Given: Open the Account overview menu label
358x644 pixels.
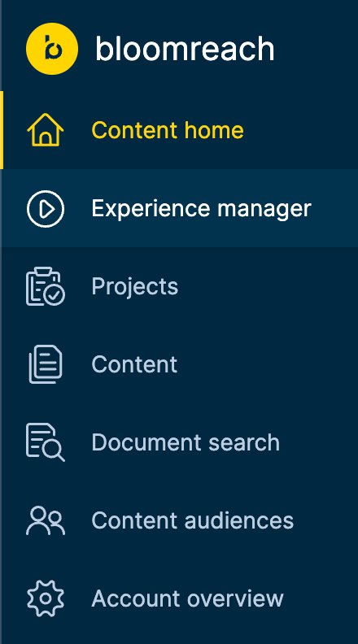Looking at the screenshot, I should coord(187,598).
